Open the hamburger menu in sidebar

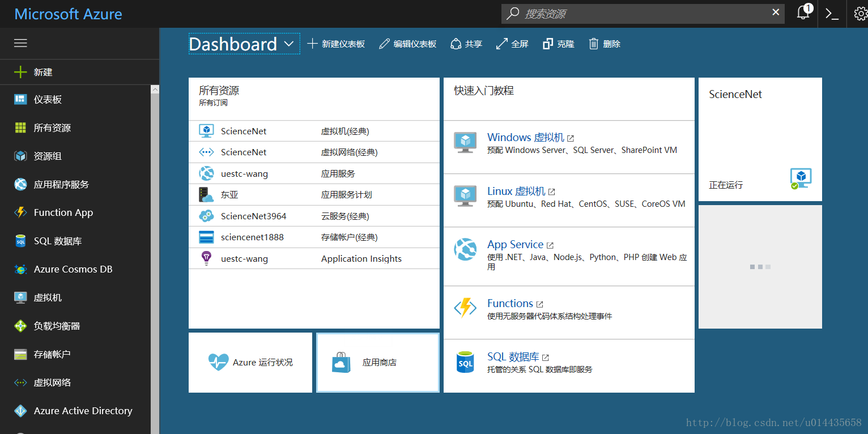coord(20,44)
